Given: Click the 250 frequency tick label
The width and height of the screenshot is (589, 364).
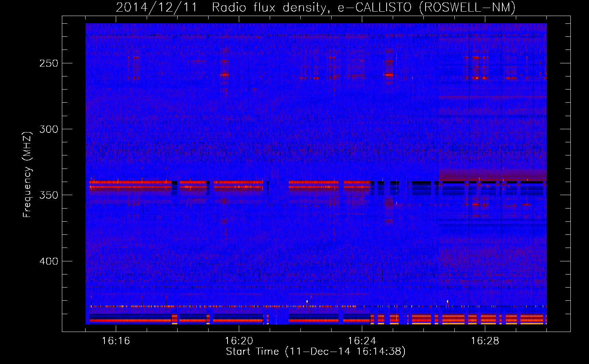Looking at the screenshot, I should click(x=49, y=63).
